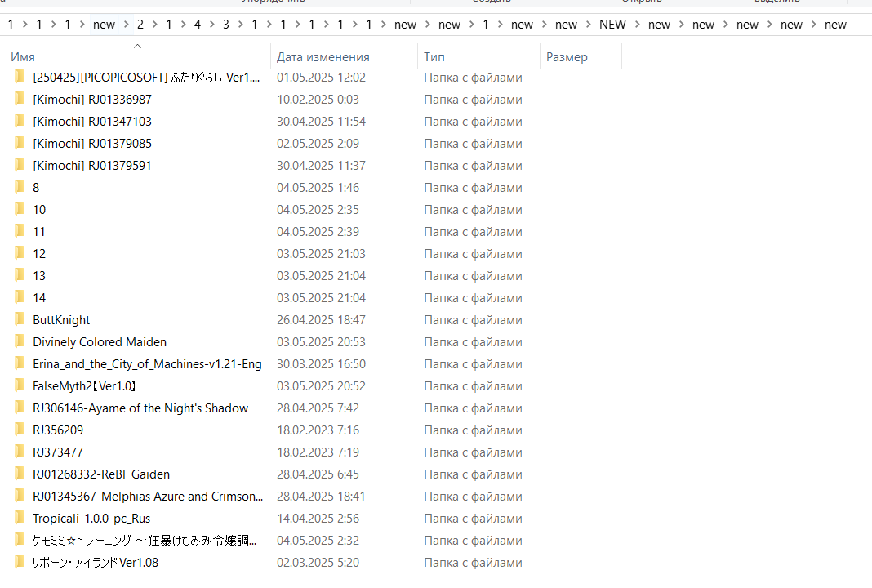Select the folder icon beside [Kimochi] RJ01379591
The height and width of the screenshot is (588, 872).
[20, 165]
